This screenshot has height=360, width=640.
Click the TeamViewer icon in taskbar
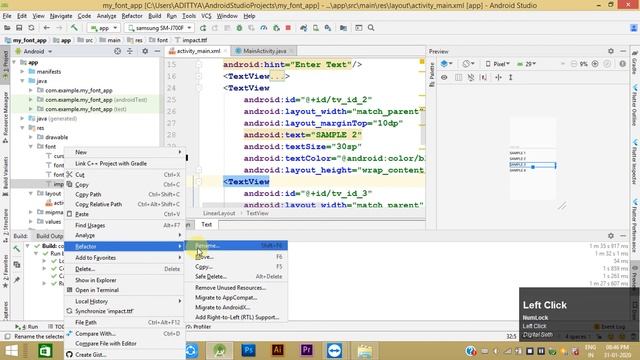click(335, 350)
